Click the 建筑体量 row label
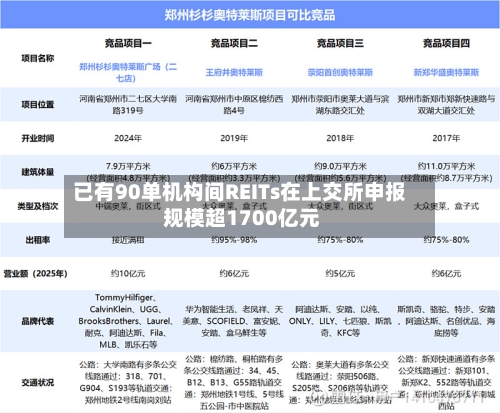The height and width of the screenshot is (413, 500). click(38, 172)
